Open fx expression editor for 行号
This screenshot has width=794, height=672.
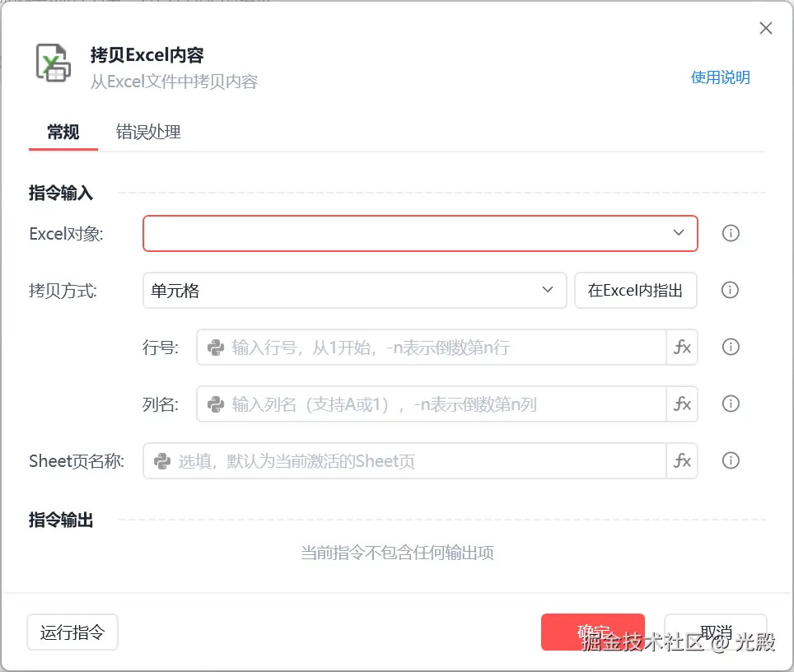(x=682, y=347)
